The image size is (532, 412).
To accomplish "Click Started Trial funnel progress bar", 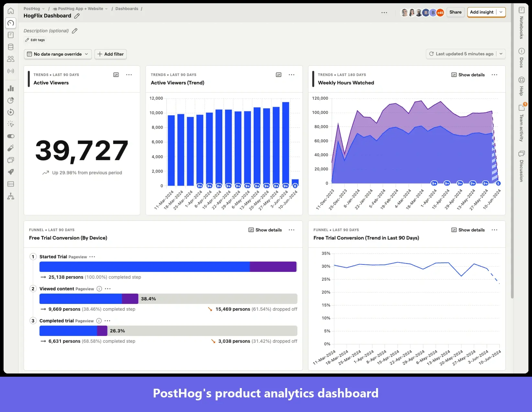I will click(x=168, y=267).
